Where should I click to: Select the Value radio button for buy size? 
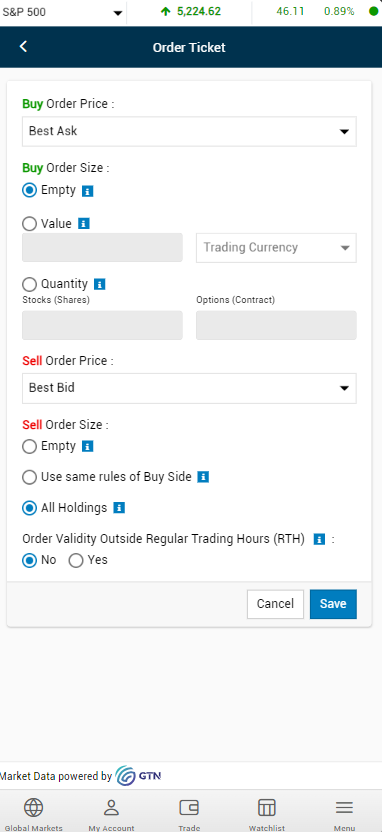(x=30, y=224)
